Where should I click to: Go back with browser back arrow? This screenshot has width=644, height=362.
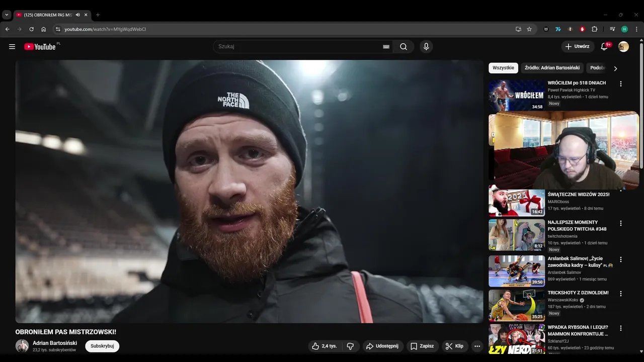(7, 29)
